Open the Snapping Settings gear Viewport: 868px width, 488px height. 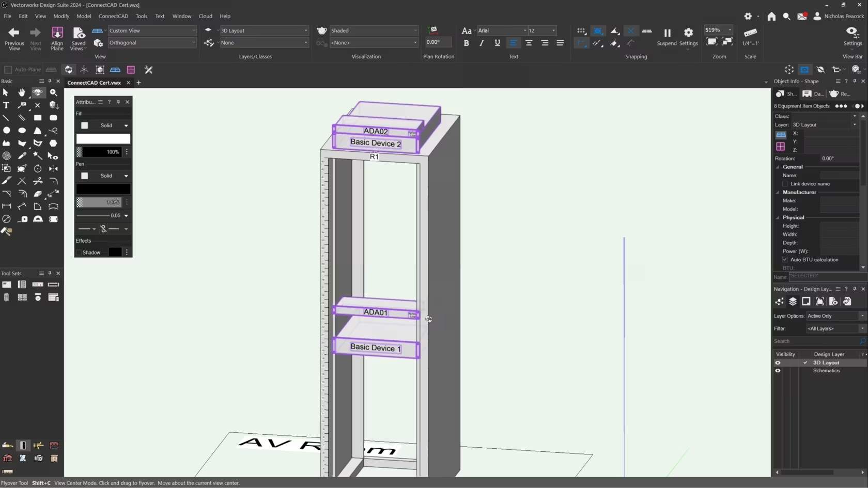688,31
